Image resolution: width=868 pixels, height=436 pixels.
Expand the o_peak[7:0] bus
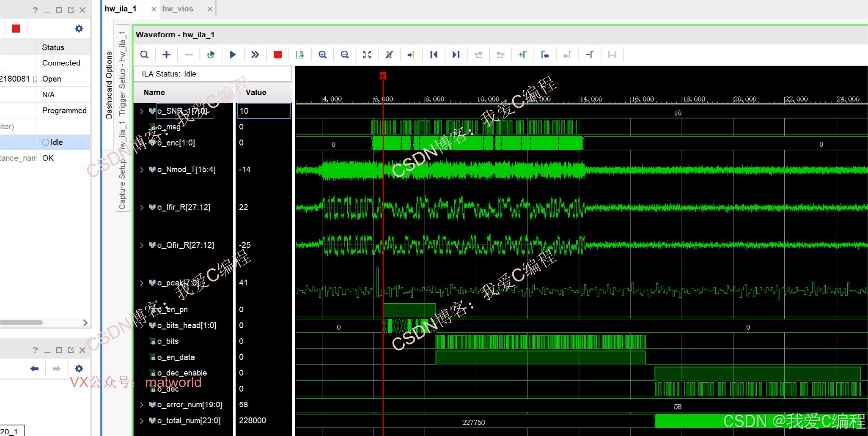pyautogui.click(x=142, y=282)
